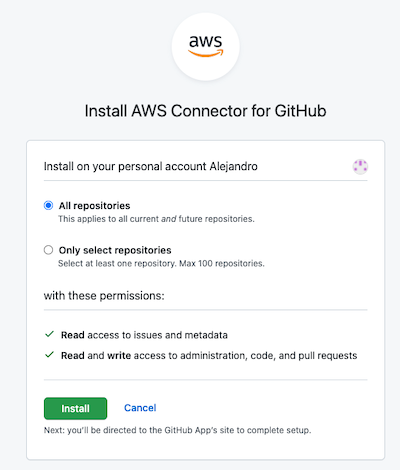Viewport: 400px width, 470px height.
Task: Click the Install AWS Connector for GitHub heading
Action: click(205, 111)
